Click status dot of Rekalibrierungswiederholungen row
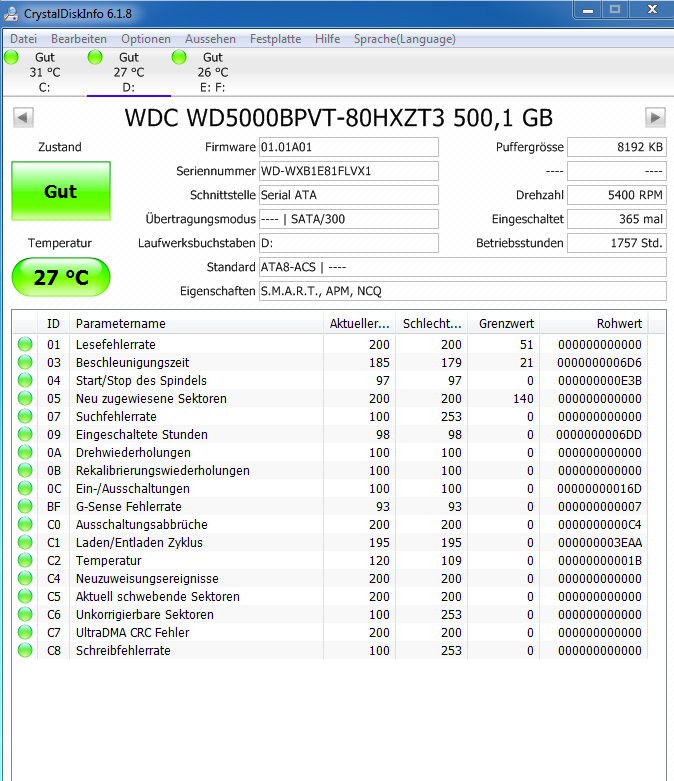 [25, 470]
